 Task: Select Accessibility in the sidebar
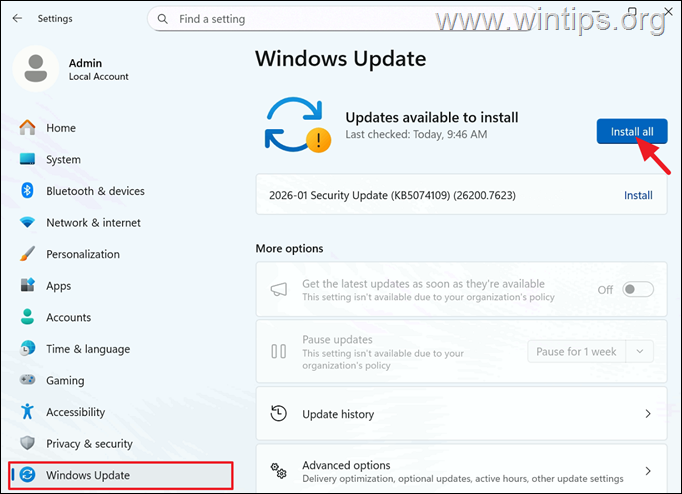pos(120,412)
